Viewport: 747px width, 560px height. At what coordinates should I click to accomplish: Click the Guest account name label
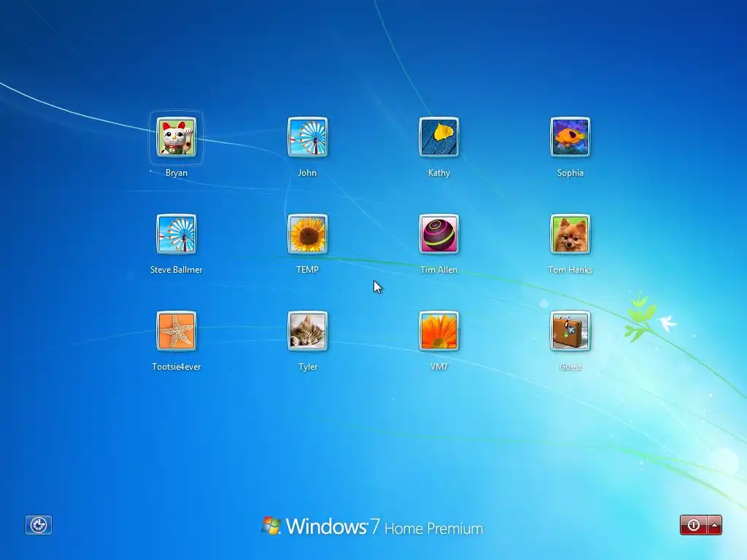pos(570,367)
